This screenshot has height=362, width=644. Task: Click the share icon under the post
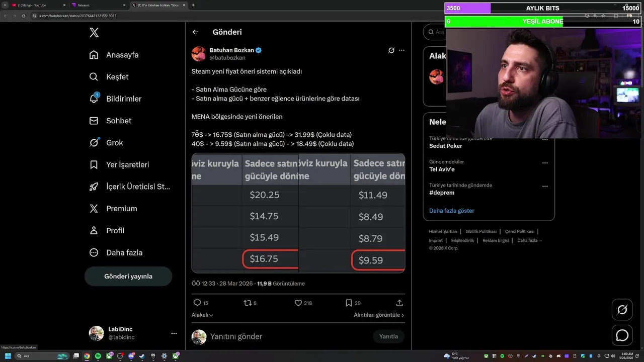point(399,303)
